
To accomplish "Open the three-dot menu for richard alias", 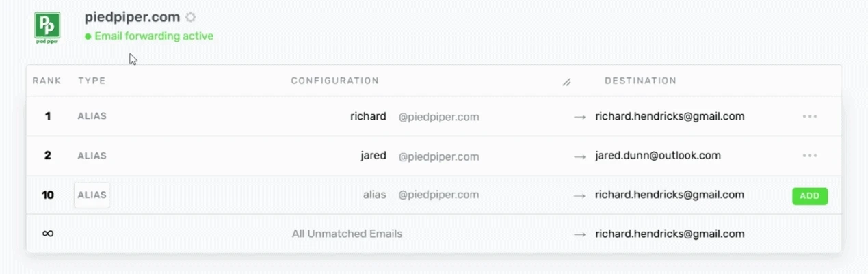I will pos(810,116).
